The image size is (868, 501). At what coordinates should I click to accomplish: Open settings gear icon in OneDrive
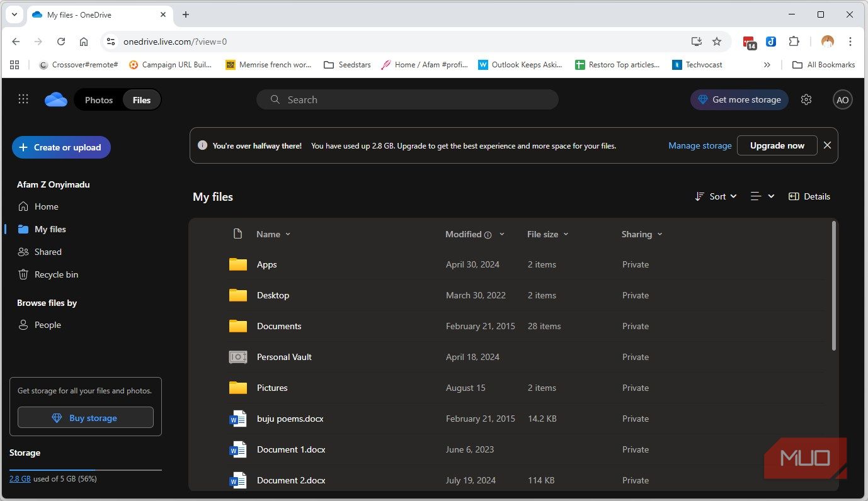point(806,99)
